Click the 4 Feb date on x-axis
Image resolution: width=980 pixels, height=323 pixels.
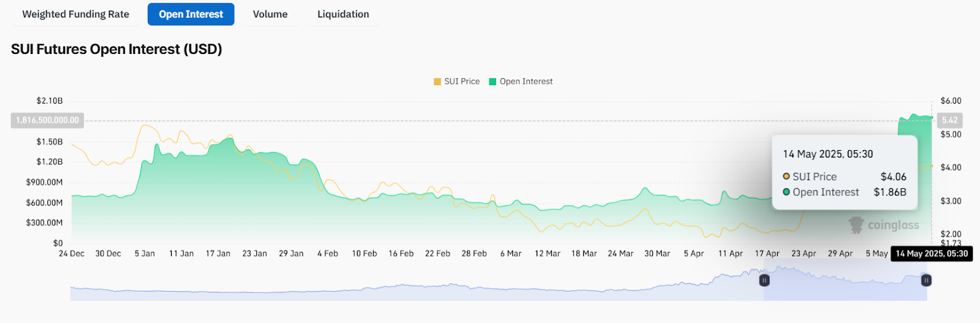point(328,254)
